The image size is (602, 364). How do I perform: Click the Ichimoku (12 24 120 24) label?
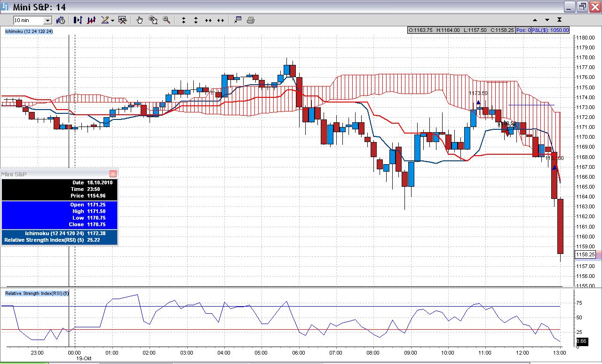tap(29, 32)
